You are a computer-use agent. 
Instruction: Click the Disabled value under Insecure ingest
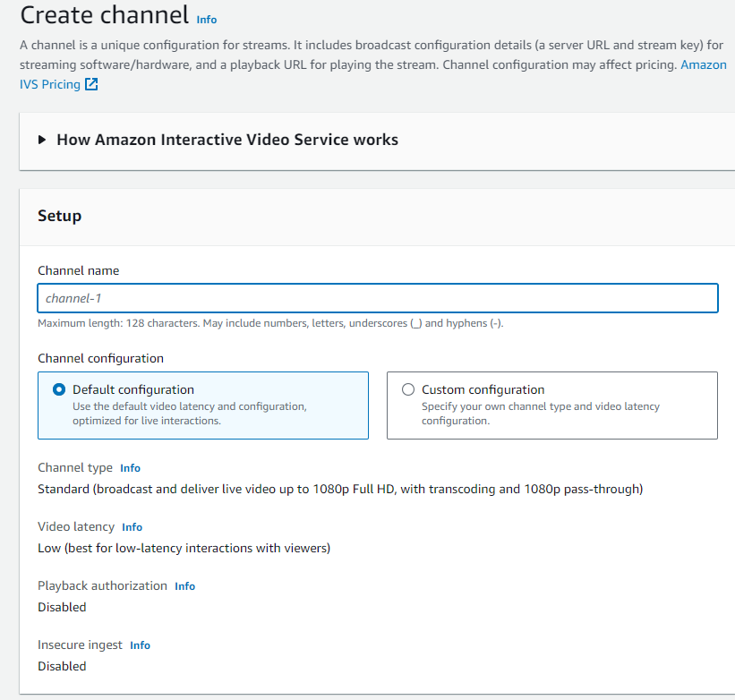click(x=62, y=666)
